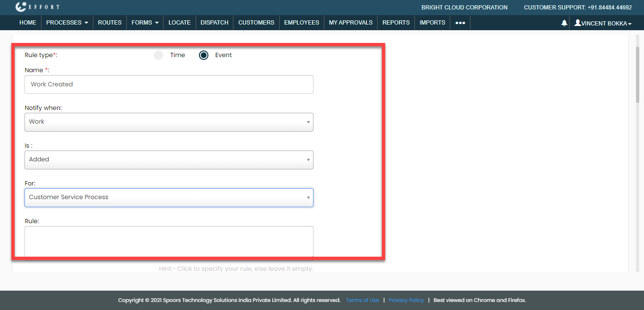Open the Forms menu
The height and width of the screenshot is (310, 644).
tap(145, 23)
